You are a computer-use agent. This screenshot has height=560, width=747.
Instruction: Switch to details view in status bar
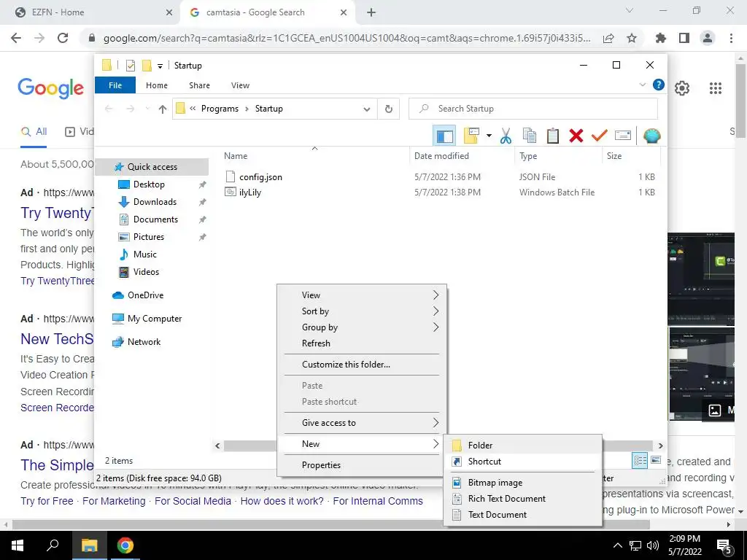coord(640,461)
